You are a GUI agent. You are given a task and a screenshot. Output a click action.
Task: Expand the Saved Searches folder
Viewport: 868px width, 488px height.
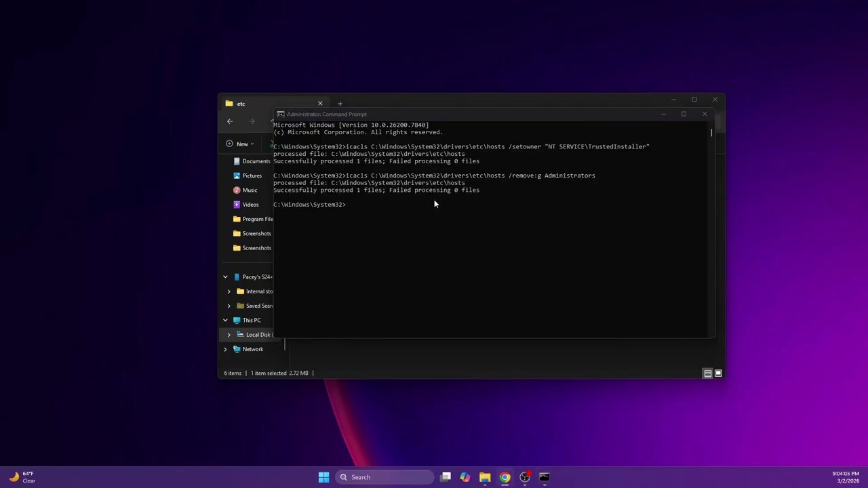click(x=229, y=306)
